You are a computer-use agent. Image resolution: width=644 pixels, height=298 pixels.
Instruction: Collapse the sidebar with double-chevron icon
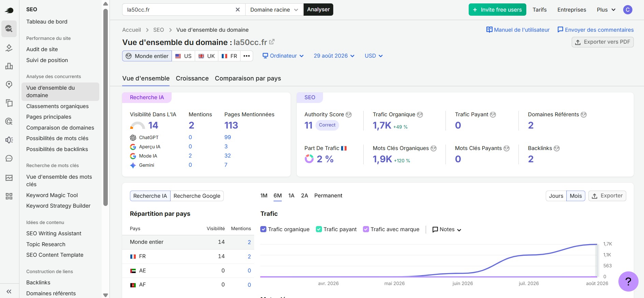pyautogui.click(x=9, y=292)
